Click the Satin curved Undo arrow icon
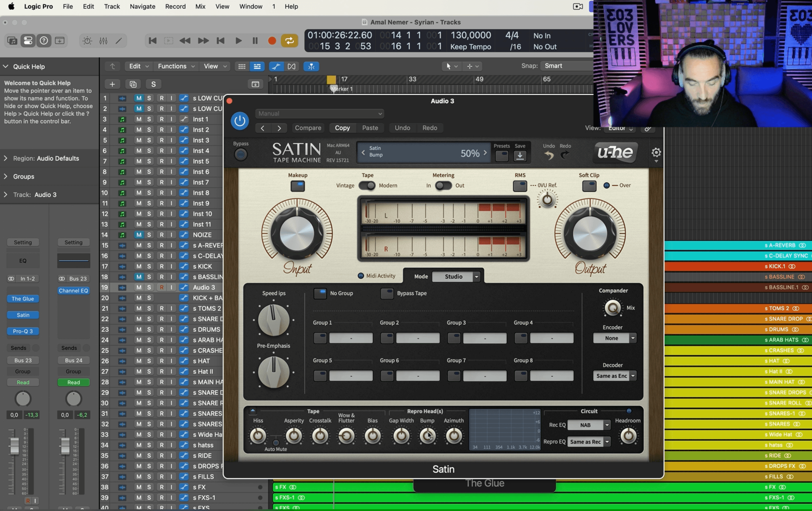This screenshot has width=812, height=511. [x=549, y=155]
